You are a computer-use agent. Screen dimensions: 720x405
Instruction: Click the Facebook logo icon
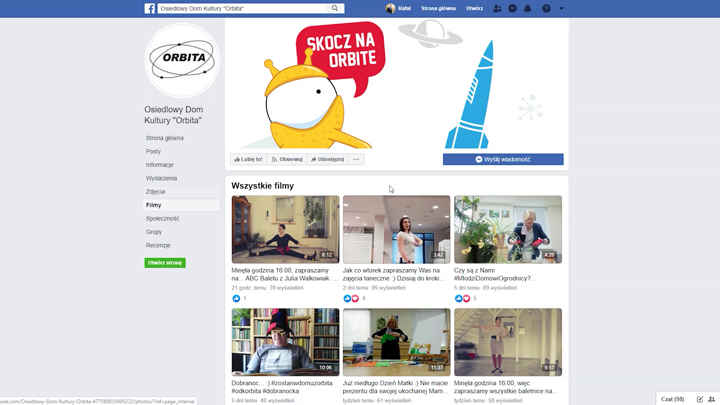(150, 8)
